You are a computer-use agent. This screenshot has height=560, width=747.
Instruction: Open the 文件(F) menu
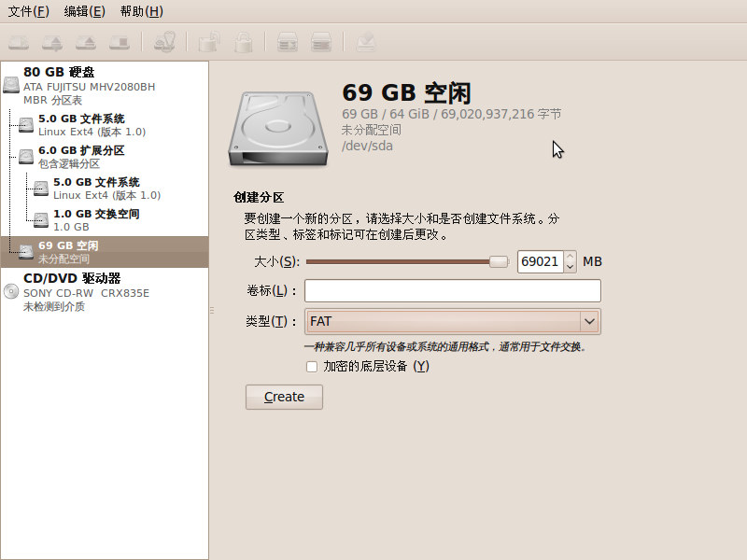[x=29, y=11]
